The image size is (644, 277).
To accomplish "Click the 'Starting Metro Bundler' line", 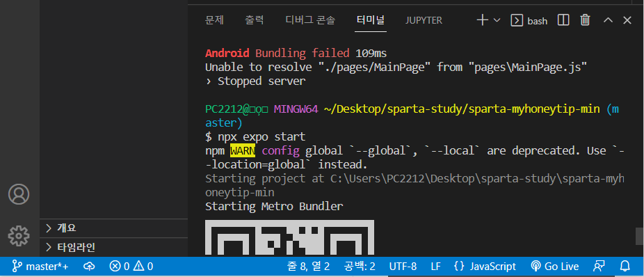I will coord(274,206).
